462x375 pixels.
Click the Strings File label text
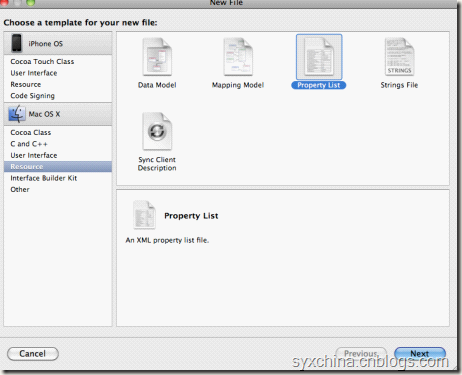(x=399, y=85)
